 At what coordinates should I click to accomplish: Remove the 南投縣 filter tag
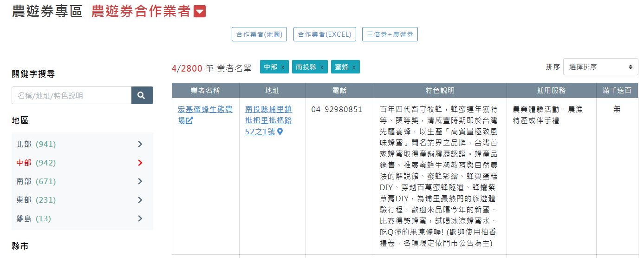tap(321, 67)
